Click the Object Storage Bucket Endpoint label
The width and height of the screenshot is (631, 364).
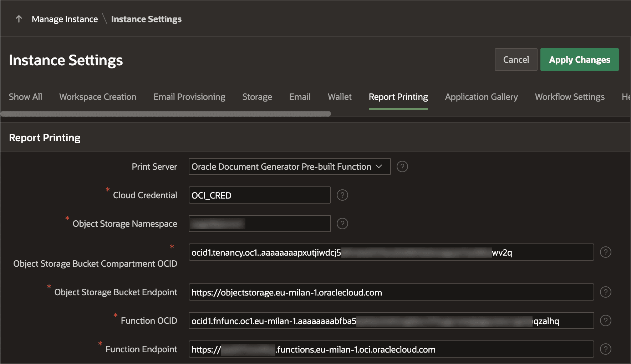[x=116, y=292]
